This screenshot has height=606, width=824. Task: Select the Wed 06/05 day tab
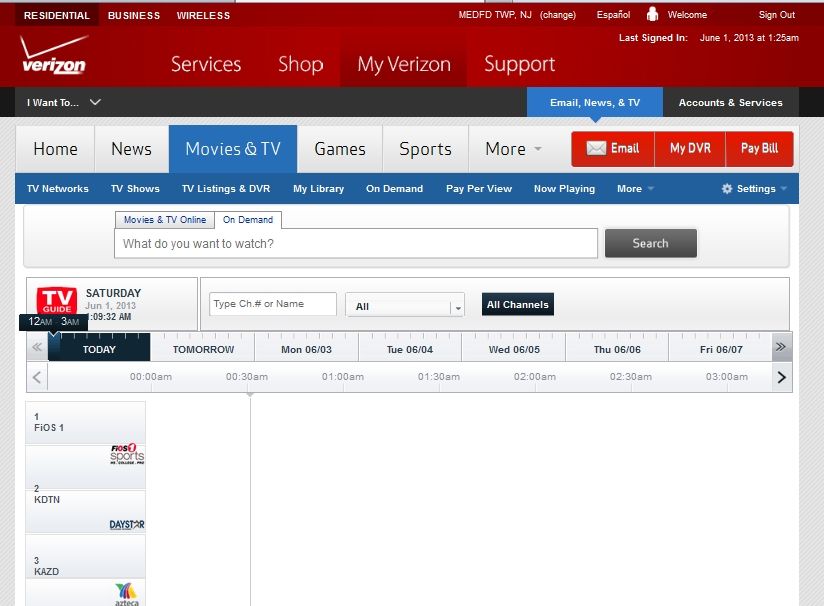click(513, 347)
